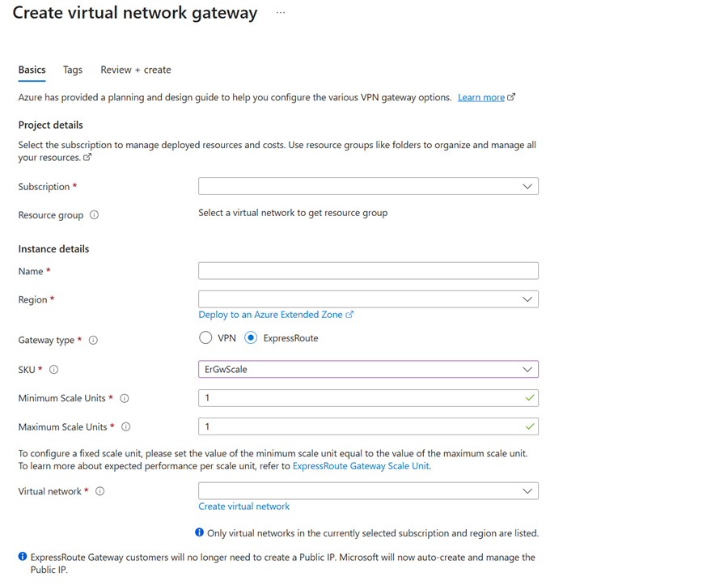Click the info icon next to Resource group

click(x=95, y=214)
